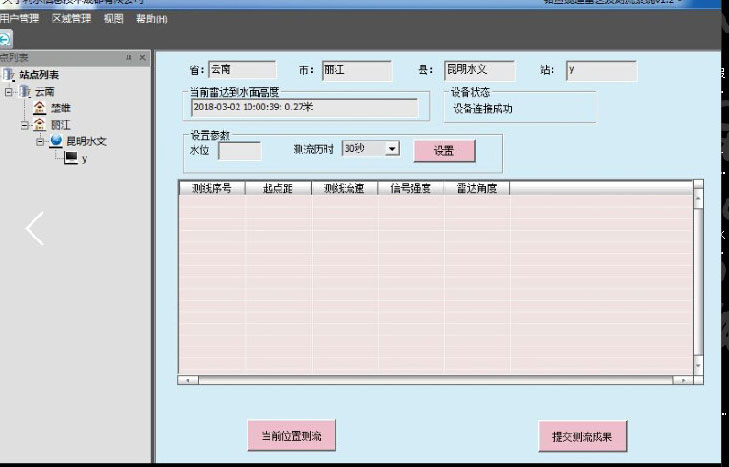Screen dimensions: 729x467
Task: Select 昆明水文 in the station tree
Action: [87, 141]
